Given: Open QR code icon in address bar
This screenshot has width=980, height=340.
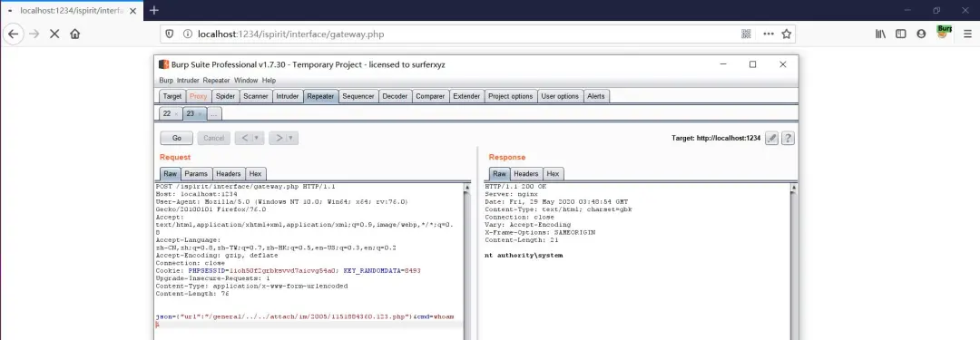Looking at the screenshot, I should [x=746, y=34].
